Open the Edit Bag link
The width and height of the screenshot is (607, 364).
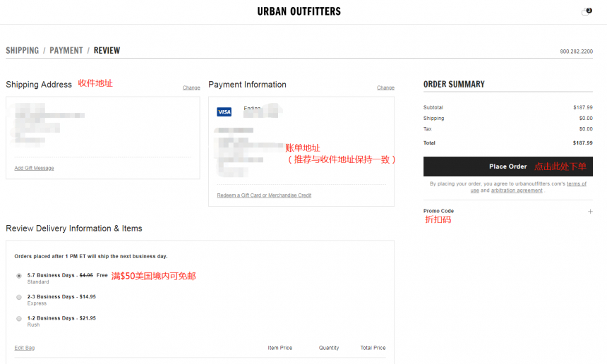click(25, 348)
